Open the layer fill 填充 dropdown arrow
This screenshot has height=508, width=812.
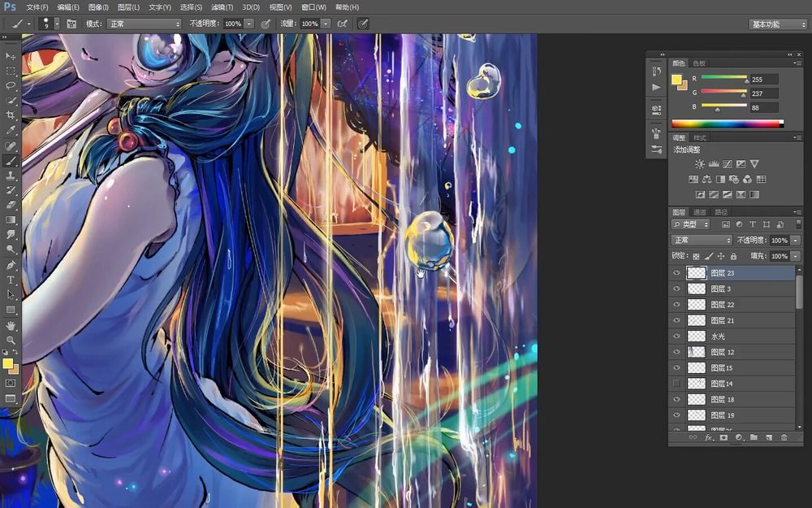point(796,256)
